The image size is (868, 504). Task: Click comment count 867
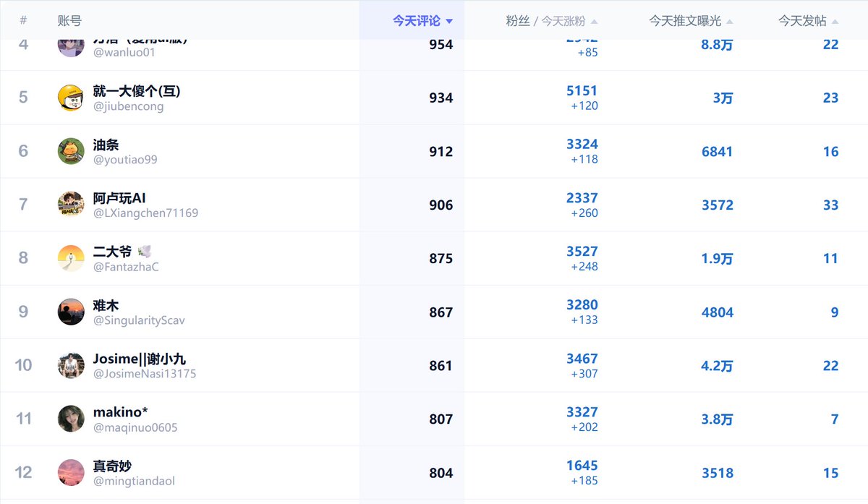click(x=441, y=312)
